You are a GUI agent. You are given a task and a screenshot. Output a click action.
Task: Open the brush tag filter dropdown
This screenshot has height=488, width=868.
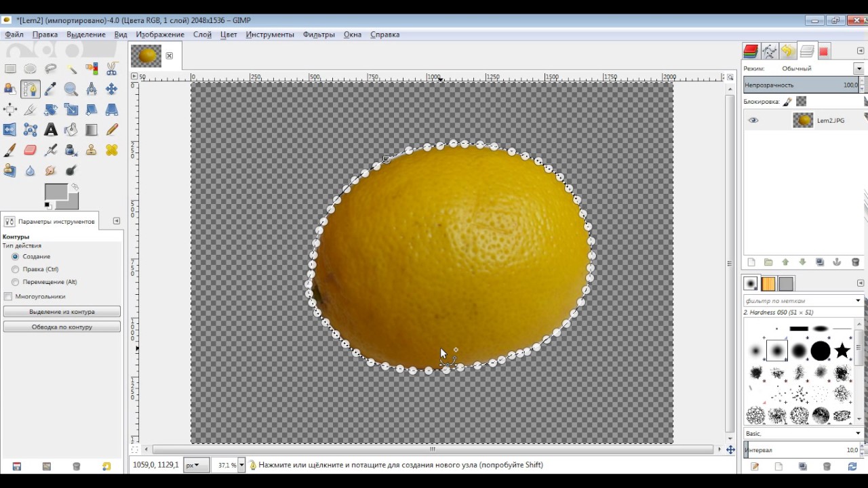click(858, 300)
